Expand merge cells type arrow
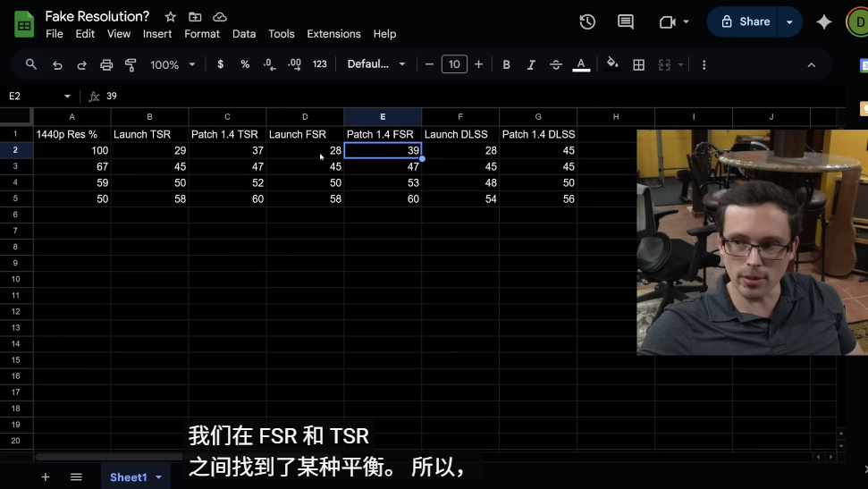The width and height of the screenshot is (868, 489). pyautogui.click(x=681, y=64)
